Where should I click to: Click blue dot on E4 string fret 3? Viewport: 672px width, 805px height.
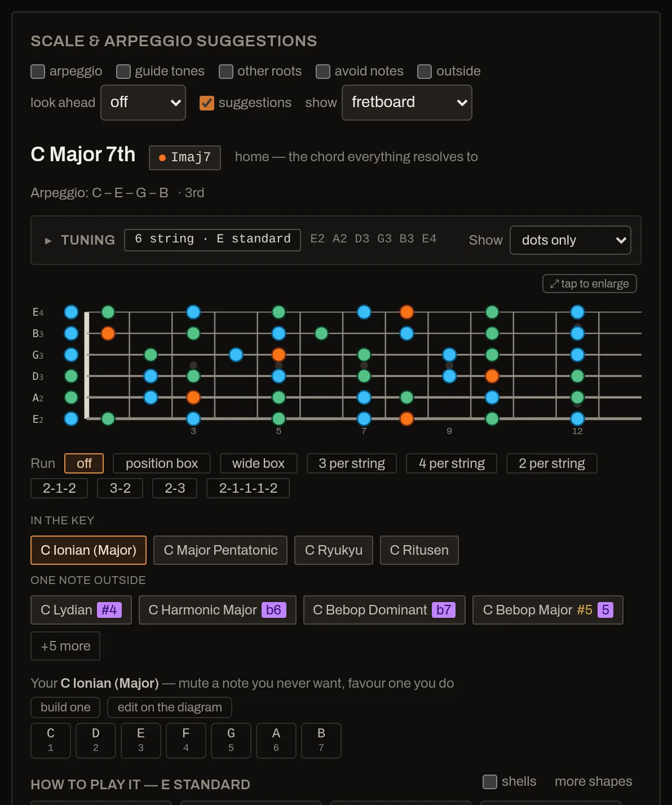pos(193,312)
